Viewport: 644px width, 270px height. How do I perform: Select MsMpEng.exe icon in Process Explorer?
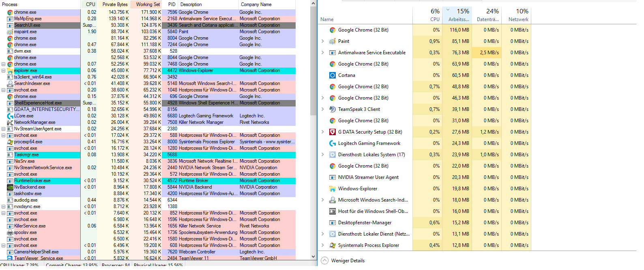[10, 19]
